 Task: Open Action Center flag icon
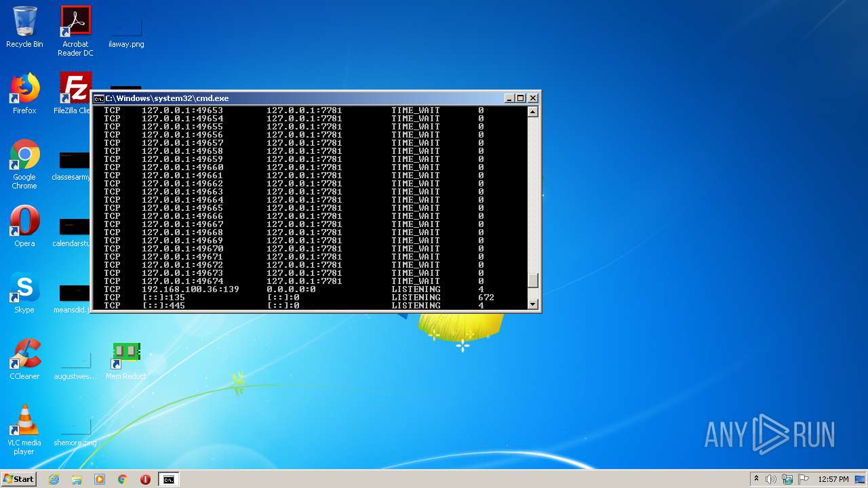(804, 479)
